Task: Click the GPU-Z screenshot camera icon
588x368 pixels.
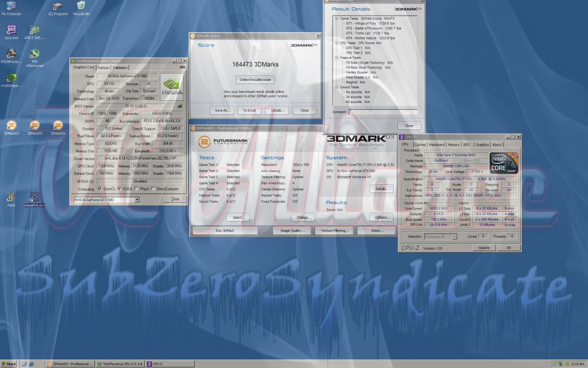Action: 182,67
